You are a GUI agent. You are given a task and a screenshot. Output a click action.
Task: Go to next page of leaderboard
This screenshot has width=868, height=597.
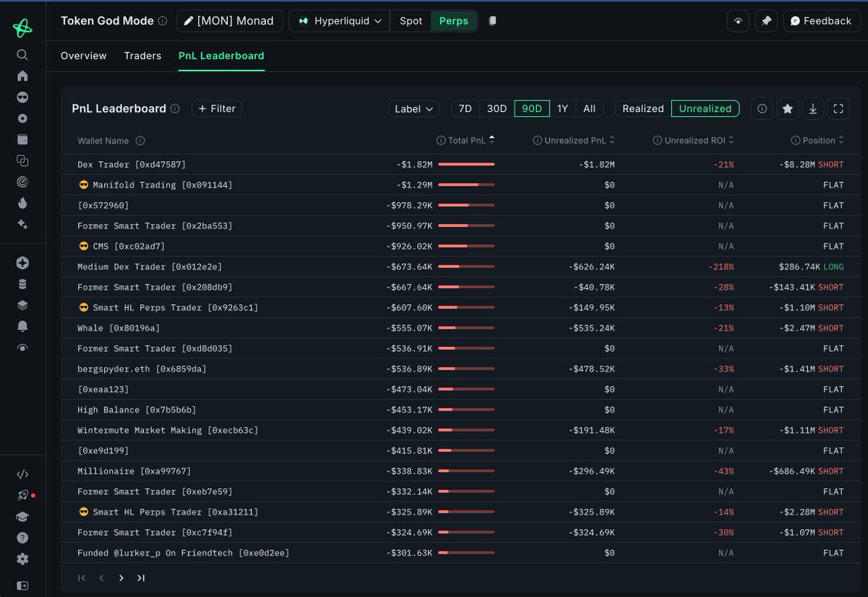[121, 577]
